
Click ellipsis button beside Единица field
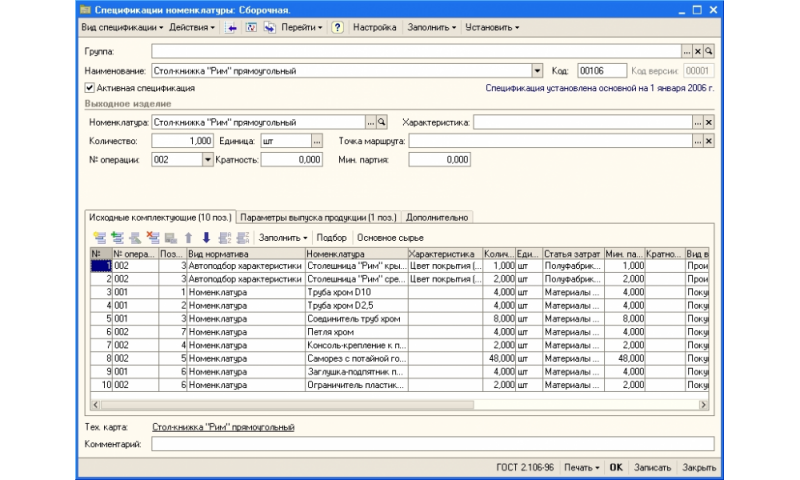(317, 141)
